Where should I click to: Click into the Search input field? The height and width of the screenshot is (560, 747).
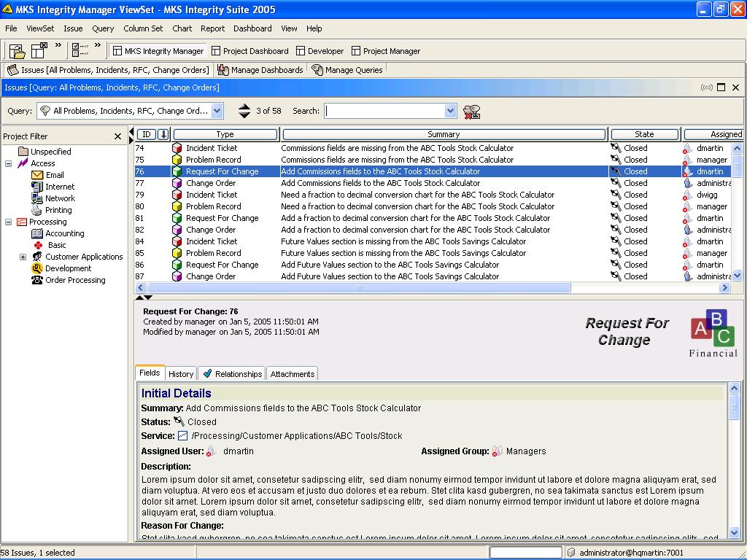385,111
